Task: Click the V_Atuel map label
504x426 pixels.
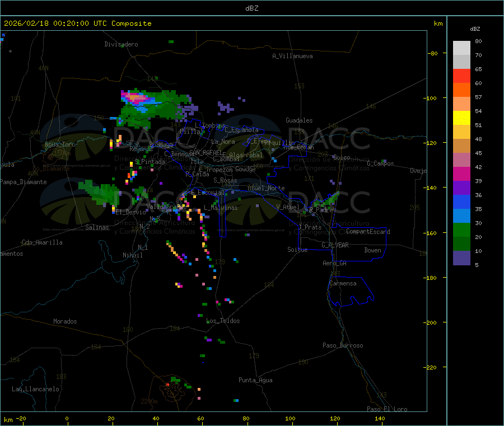Action: 288,207
